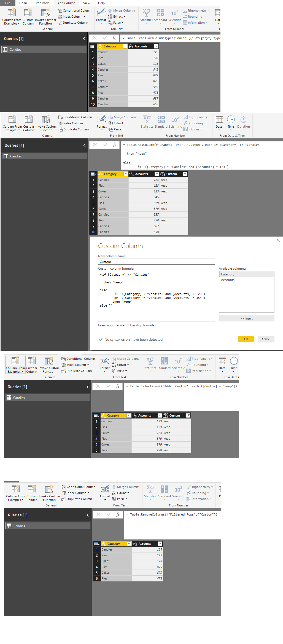Viewport: 283px width, 644px height.
Task: Click Duplicate Column in Table.TransformColumnTypes ribbon
Action: click(x=73, y=23)
